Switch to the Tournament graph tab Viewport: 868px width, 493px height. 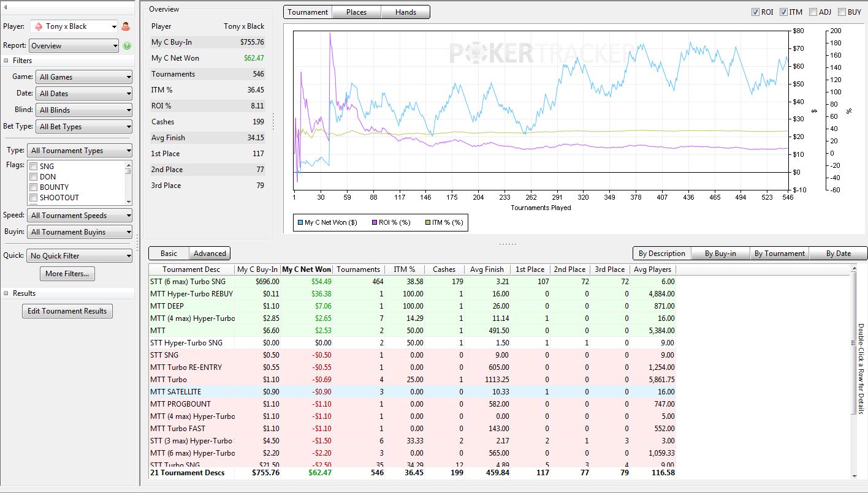308,12
